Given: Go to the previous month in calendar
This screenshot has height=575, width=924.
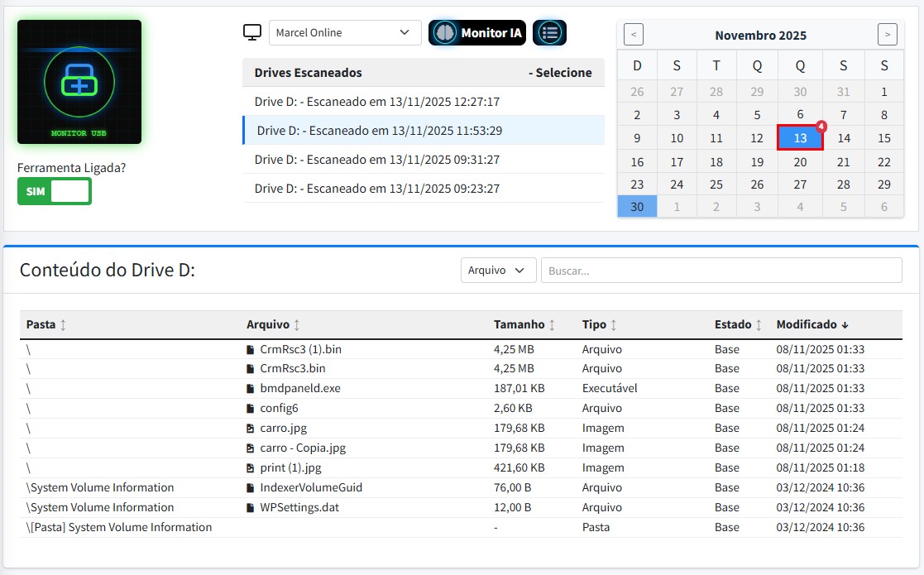Looking at the screenshot, I should (x=634, y=35).
